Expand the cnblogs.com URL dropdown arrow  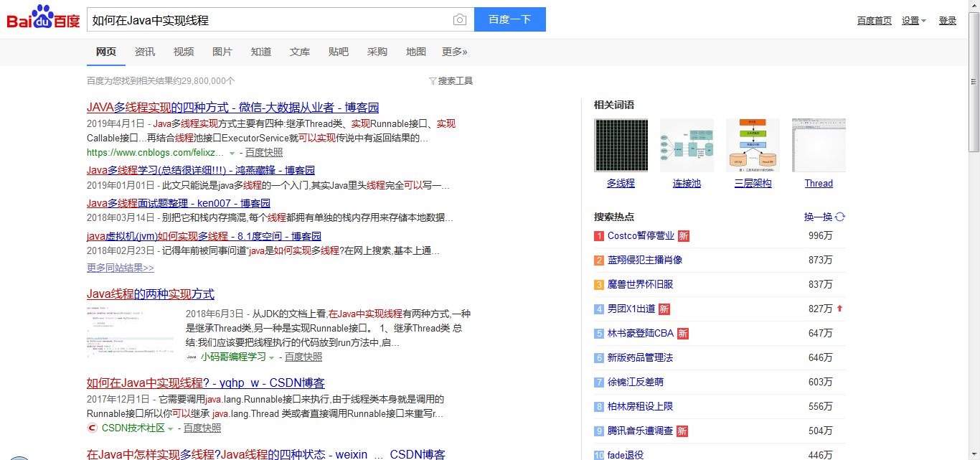232,153
